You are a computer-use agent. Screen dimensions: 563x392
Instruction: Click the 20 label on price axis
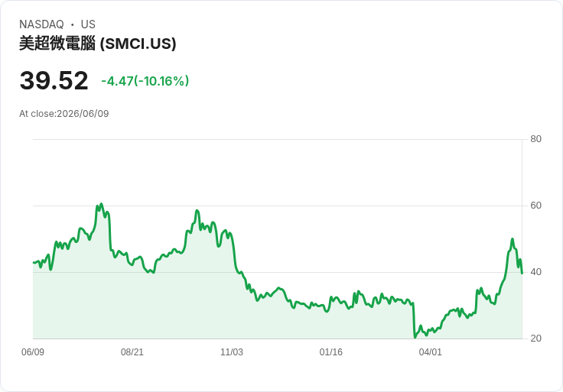pos(535,339)
